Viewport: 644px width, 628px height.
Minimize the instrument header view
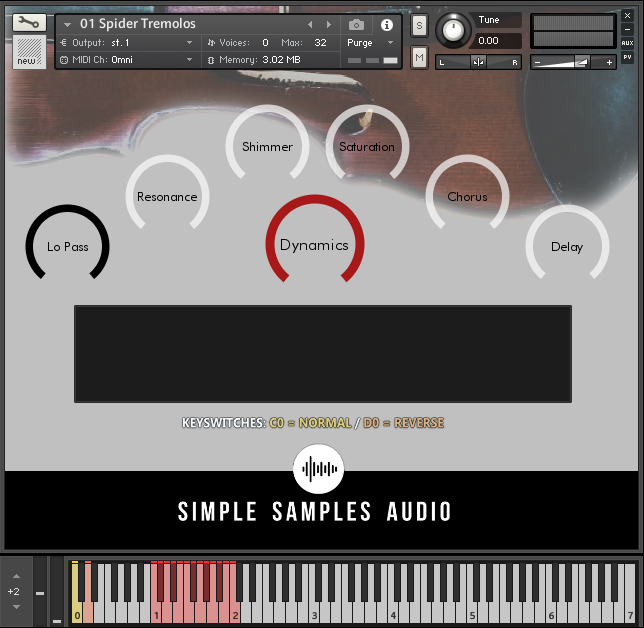627,30
